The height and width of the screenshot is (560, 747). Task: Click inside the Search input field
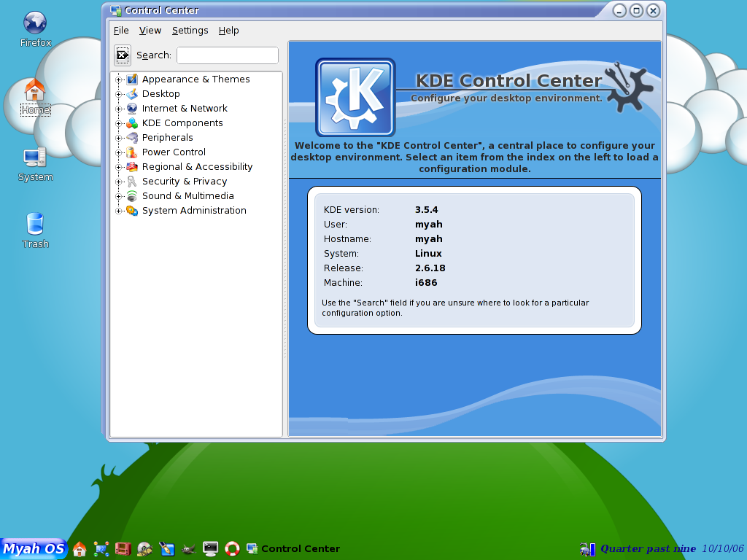tap(228, 55)
